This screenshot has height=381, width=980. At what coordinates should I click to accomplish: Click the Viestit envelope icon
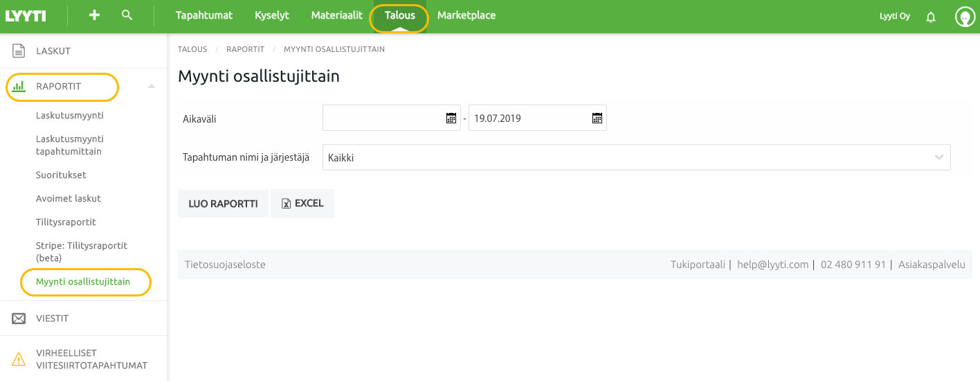(x=19, y=319)
